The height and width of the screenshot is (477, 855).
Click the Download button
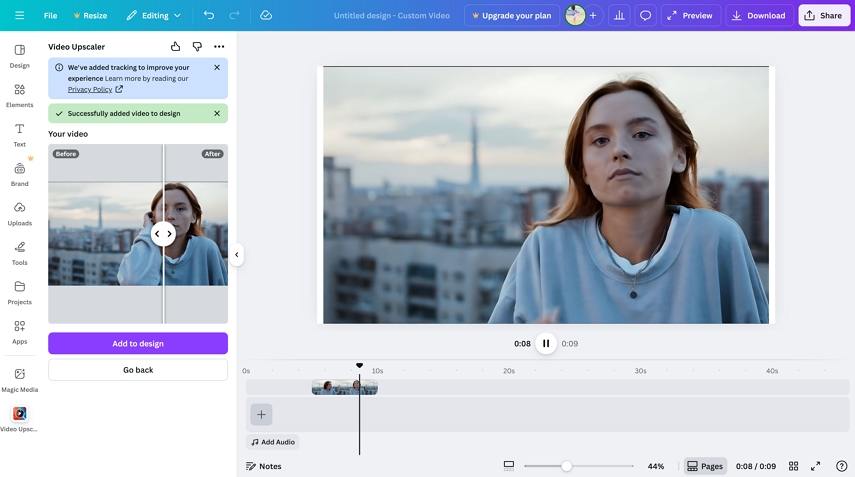(759, 15)
